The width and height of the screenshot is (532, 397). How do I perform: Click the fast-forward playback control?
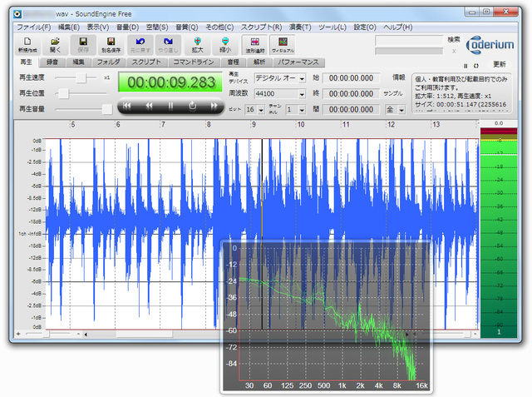(214, 106)
